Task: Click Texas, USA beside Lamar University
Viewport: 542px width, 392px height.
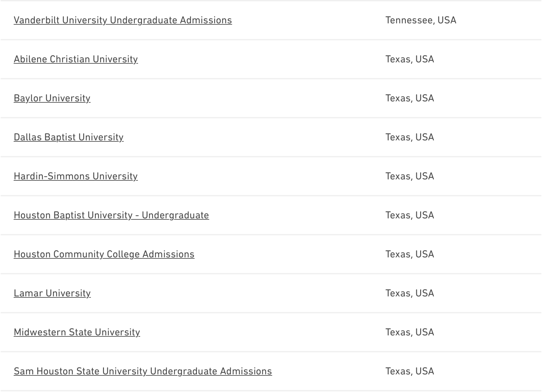Action: (x=410, y=293)
